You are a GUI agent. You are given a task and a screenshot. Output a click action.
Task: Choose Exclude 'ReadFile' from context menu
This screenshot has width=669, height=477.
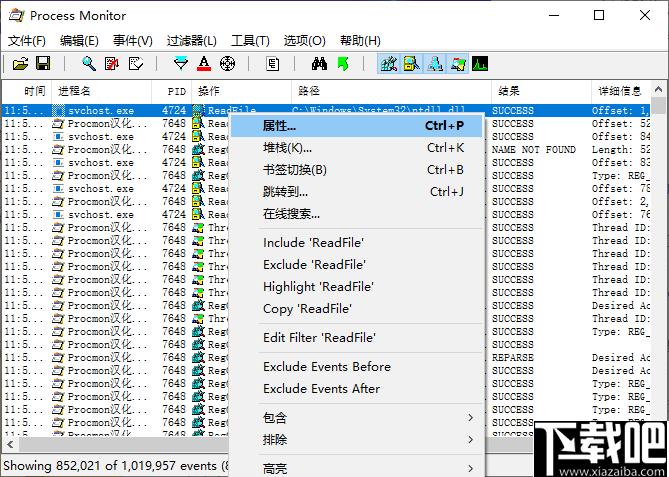pos(314,264)
